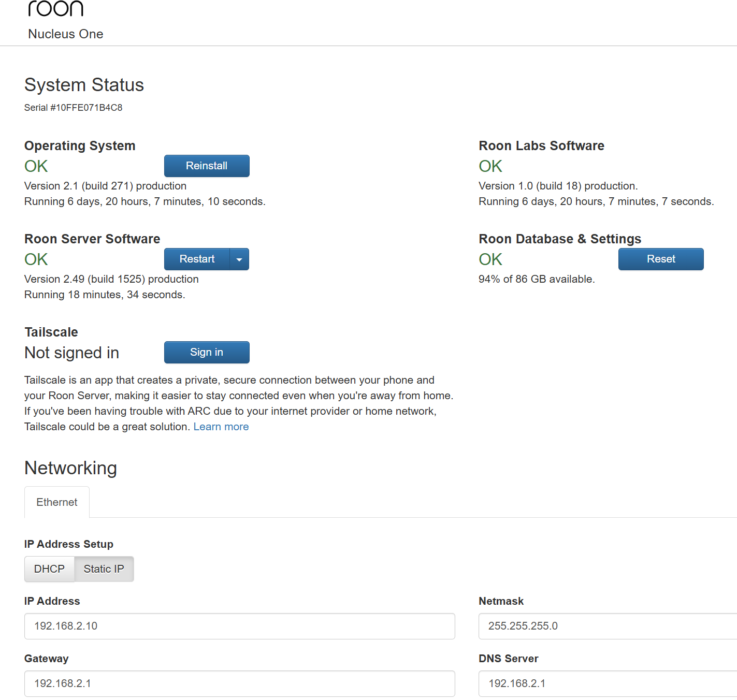The image size is (737, 700).
Task: Open the Learn more link
Action: 221,427
